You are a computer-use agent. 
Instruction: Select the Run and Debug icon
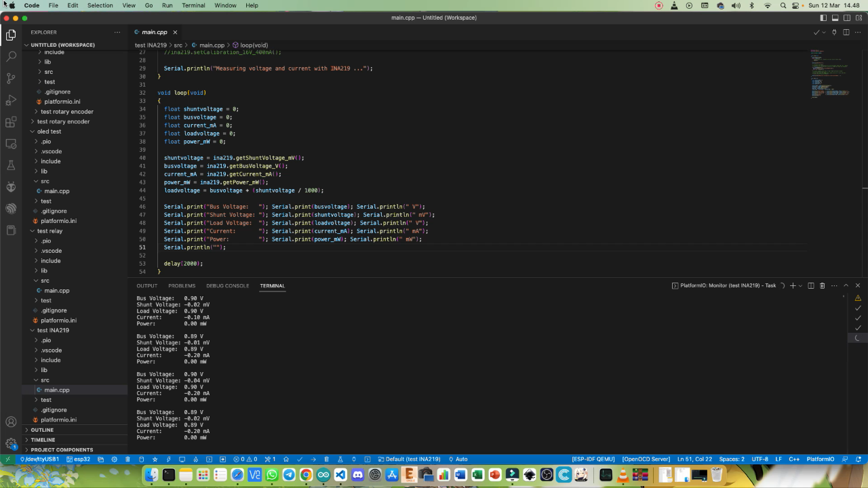pyautogui.click(x=11, y=100)
